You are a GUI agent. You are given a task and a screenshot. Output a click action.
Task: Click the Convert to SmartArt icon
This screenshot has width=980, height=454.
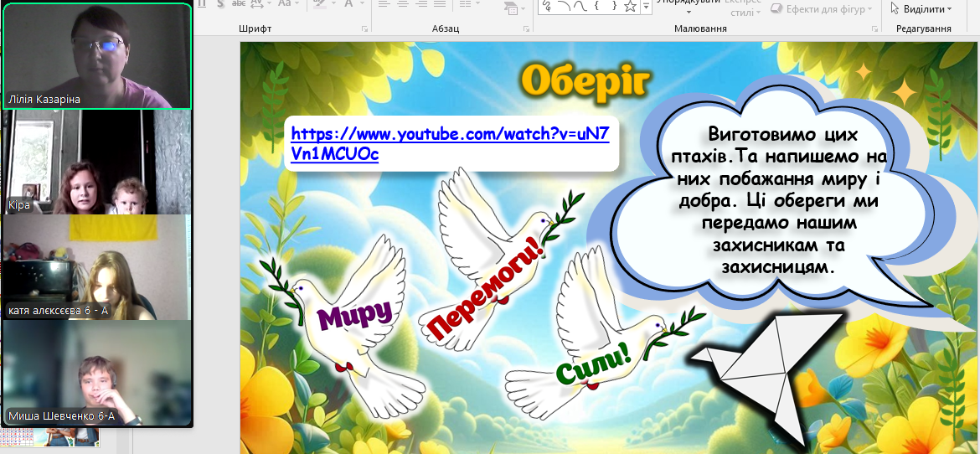tap(510, 8)
